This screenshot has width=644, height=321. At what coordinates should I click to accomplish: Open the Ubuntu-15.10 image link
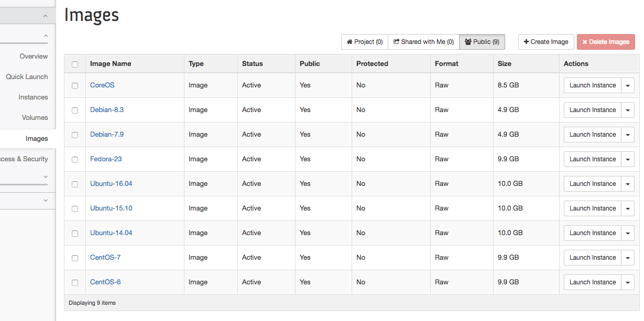click(x=111, y=208)
